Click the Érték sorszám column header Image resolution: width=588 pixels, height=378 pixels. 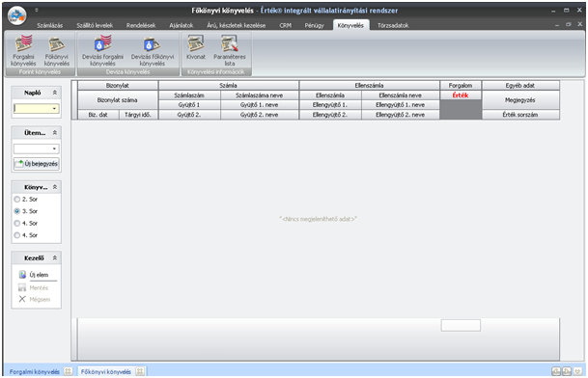[520, 115]
